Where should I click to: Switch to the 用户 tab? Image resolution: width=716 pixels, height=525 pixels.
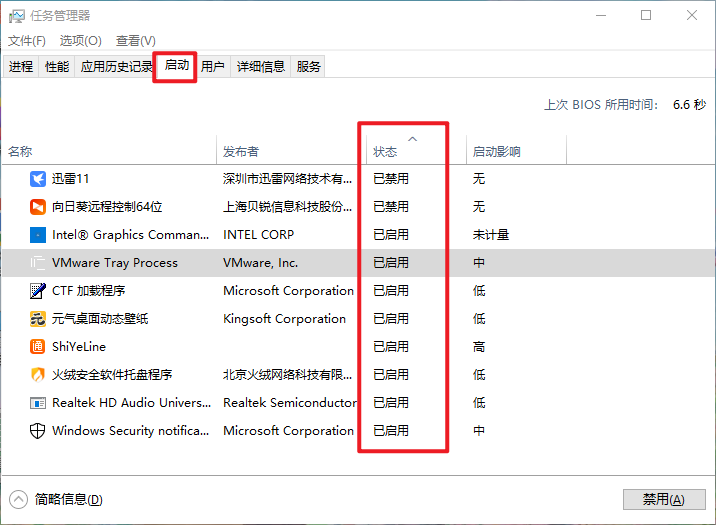point(213,67)
